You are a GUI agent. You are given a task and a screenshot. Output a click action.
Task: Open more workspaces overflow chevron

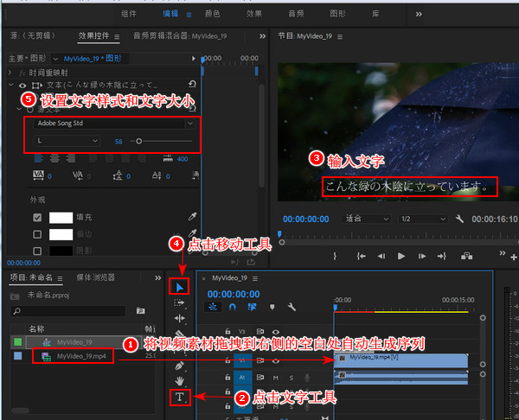(x=419, y=14)
